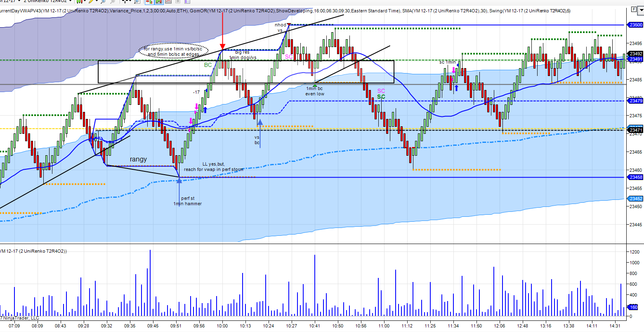This screenshot has height=332, width=644.
Task: Click the GomOR indicator label
Action: click(x=295, y=11)
